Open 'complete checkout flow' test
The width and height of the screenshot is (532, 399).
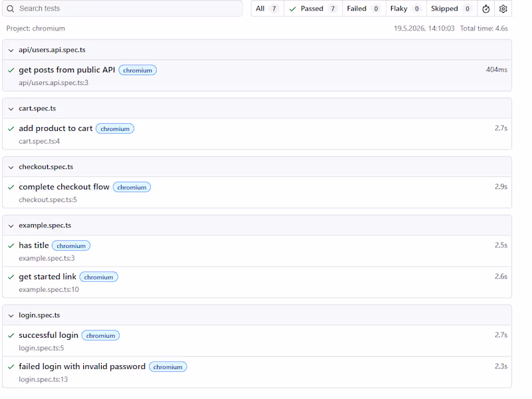[x=64, y=187]
